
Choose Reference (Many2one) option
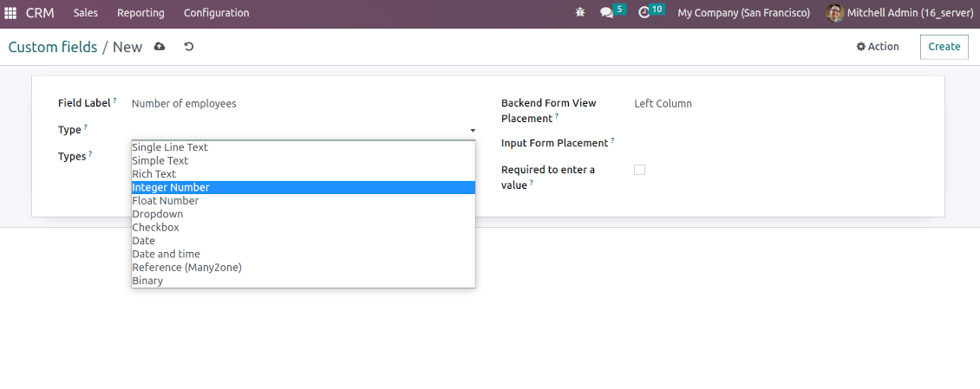point(186,268)
